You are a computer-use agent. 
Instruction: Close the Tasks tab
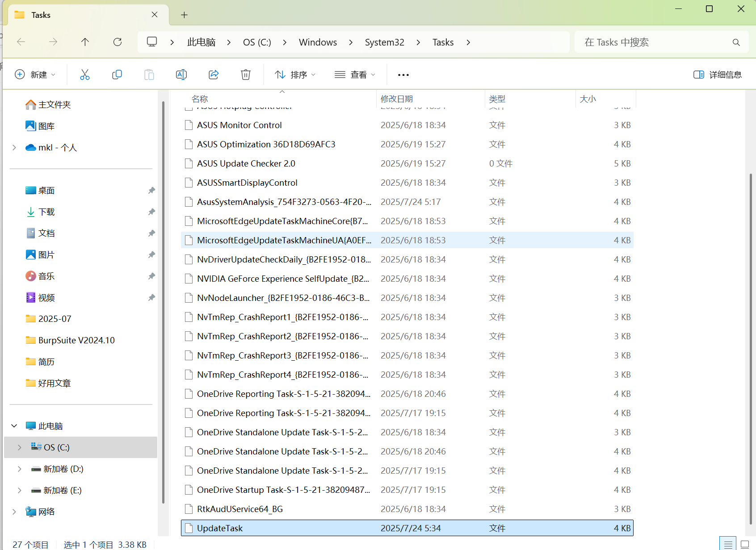[155, 15]
